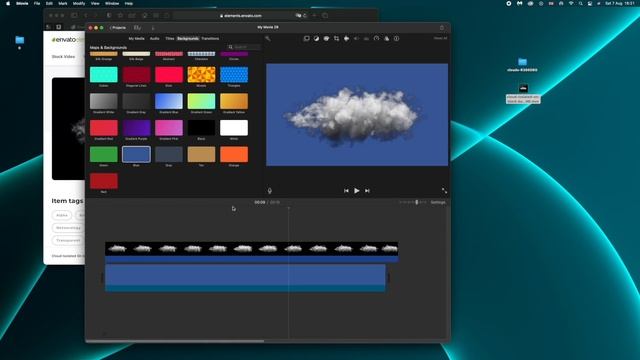Screen dimensions: 640x360
Task: Switch to the Titles tab
Action: pos(169,38)
